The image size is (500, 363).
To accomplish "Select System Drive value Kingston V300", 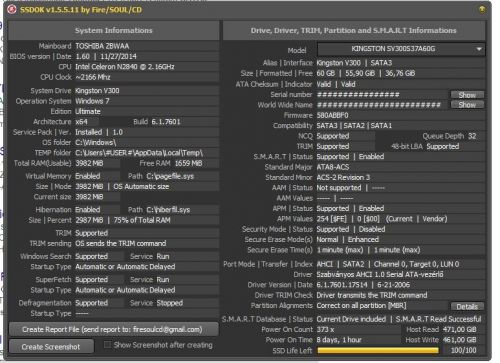I will (x=97, y=91).
